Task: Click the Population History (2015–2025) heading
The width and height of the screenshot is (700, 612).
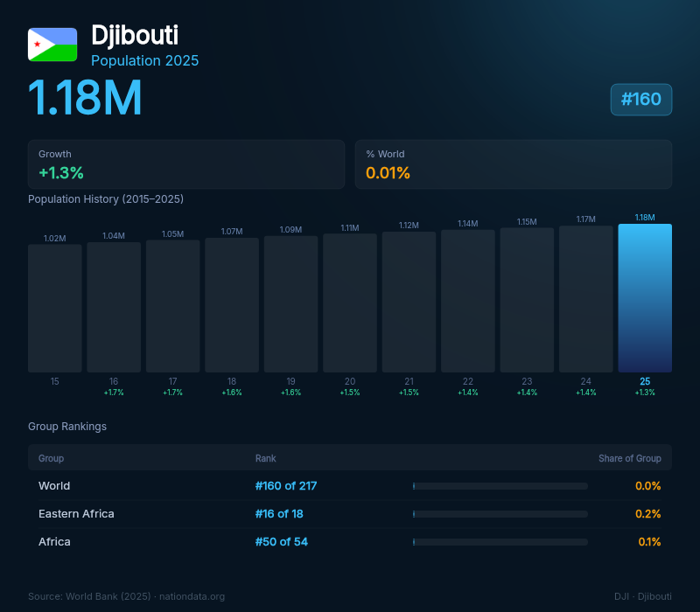Action: pyautogui.click(x=106, y=199)
